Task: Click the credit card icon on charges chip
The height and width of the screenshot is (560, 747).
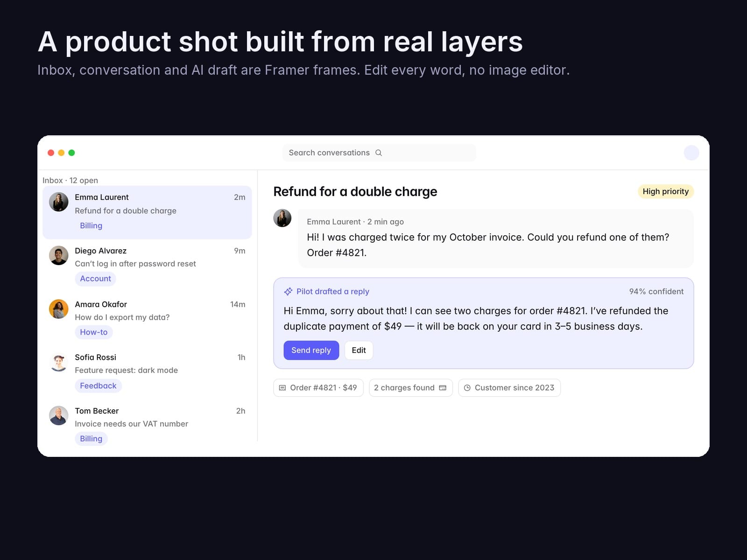Action: [443, 388]
